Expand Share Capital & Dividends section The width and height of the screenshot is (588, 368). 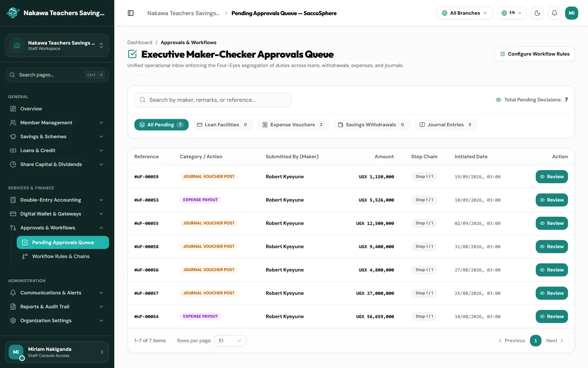pyautogui.click(x=57, y=164)
